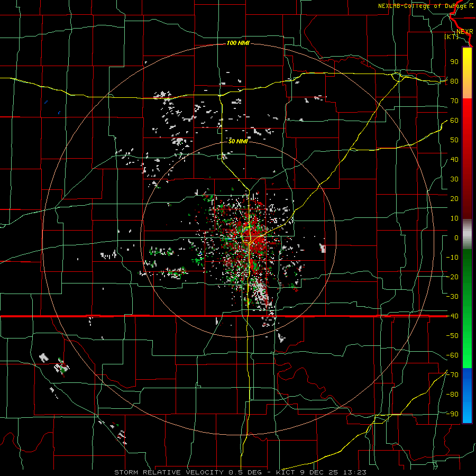Click the positive 80 value on velocity scale

point(454,81)
